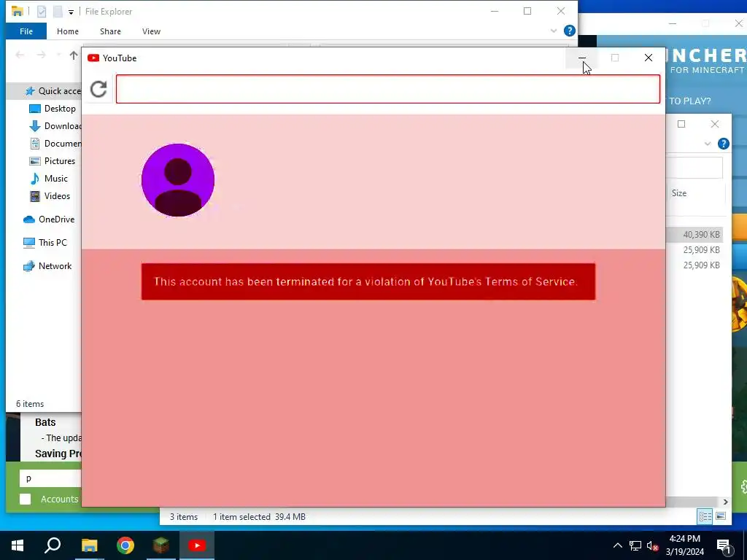Click the File Explorer blue help icon

point(569,31)
